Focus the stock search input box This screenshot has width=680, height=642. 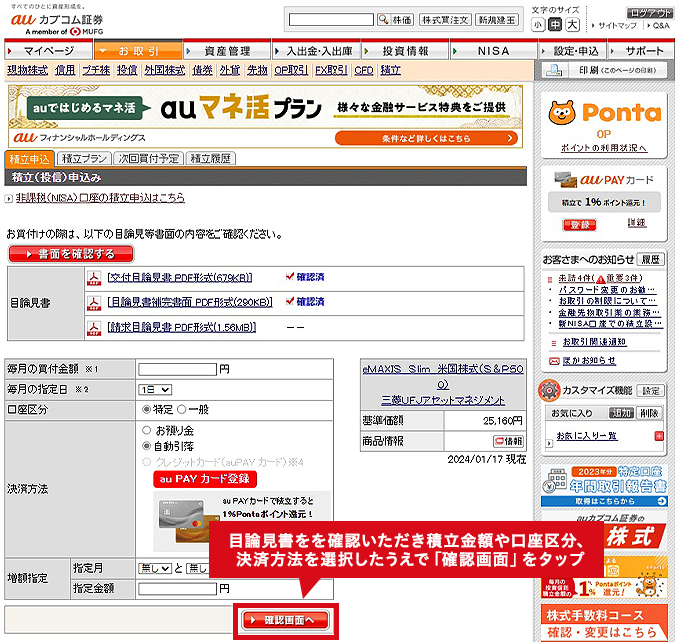331,20
